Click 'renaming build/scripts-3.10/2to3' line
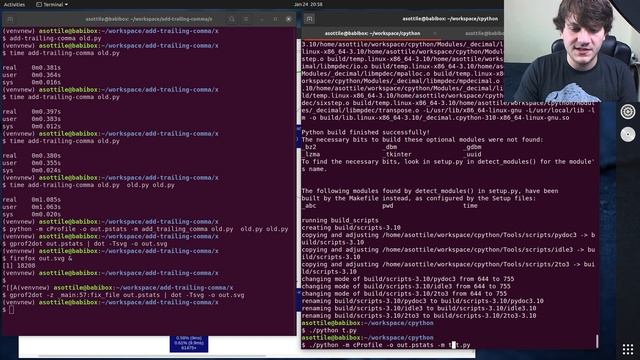 (x=419, y=316)
